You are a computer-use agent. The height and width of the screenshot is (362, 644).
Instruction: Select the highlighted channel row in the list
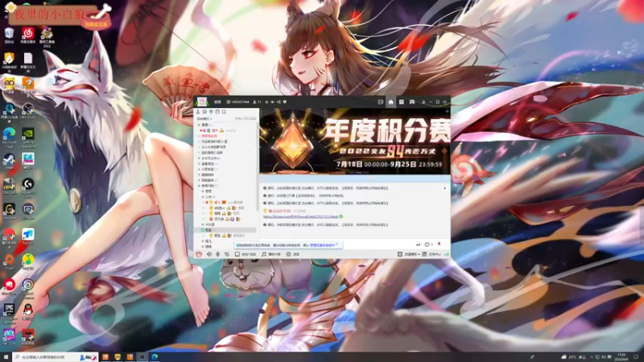[x=226, y=230]
